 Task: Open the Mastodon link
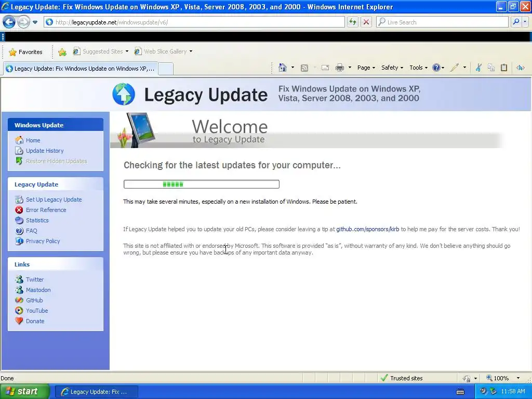38,290
